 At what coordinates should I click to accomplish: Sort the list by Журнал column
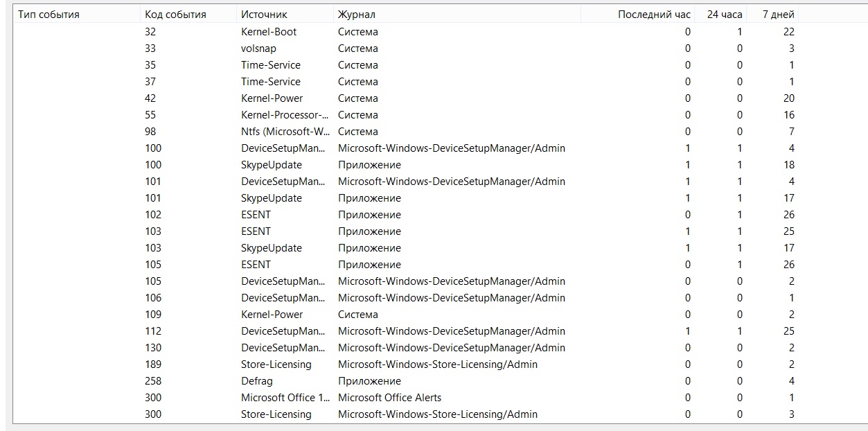coord(357,15)
